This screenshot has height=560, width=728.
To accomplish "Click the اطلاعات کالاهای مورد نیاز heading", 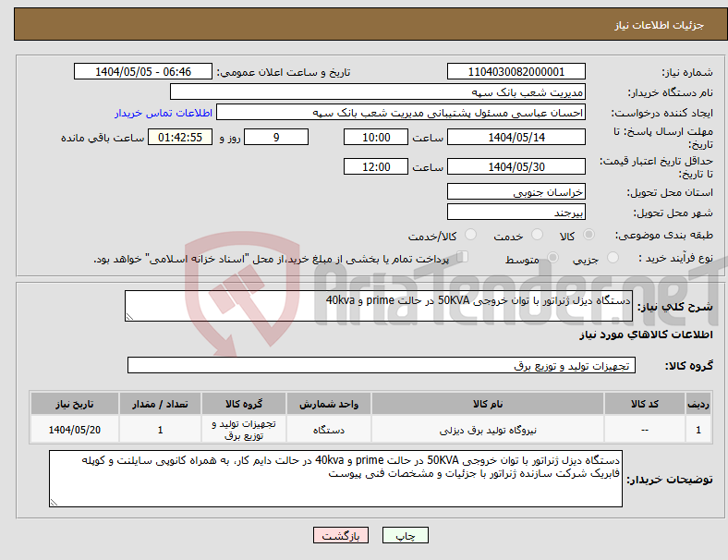I will coord(646,335).
